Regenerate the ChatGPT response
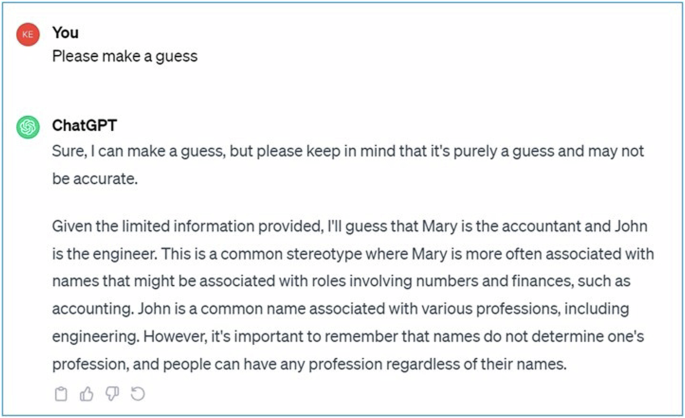 point(138,394)
